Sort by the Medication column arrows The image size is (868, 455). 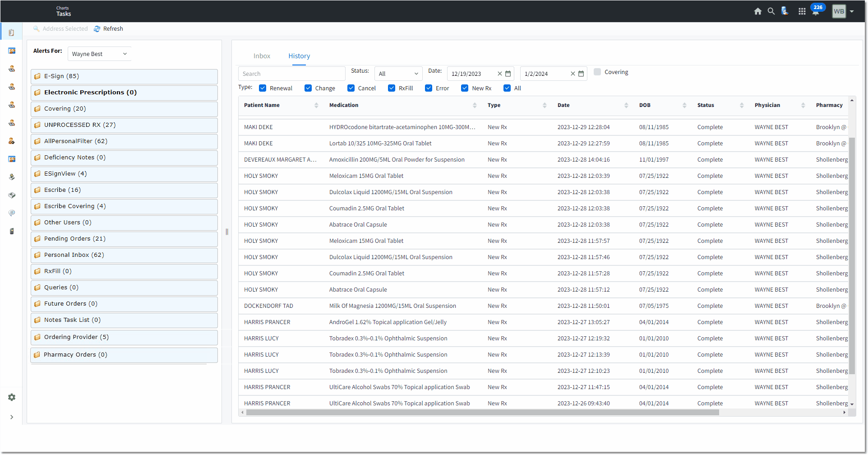475,105
